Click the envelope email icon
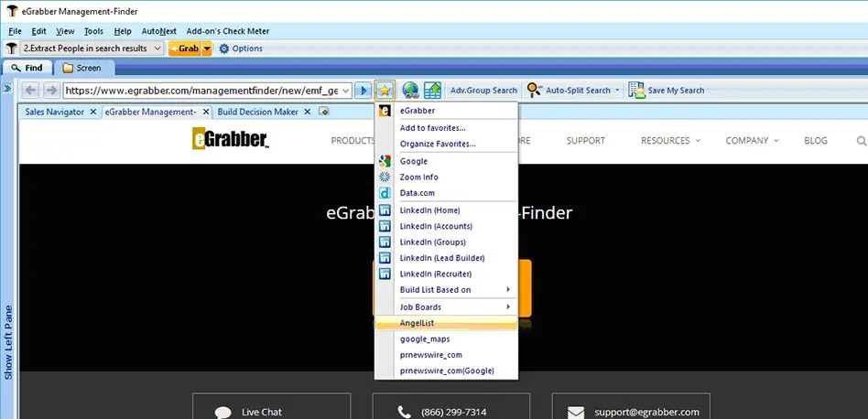Screen dimensions: 868x419 click(x=576, y=413)
